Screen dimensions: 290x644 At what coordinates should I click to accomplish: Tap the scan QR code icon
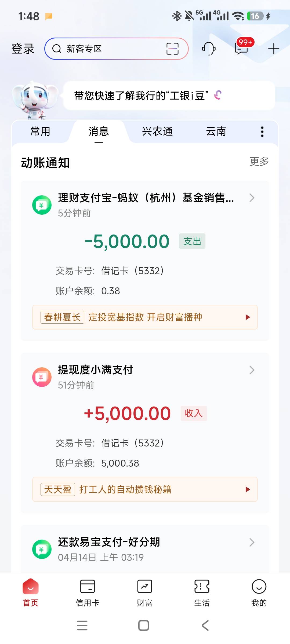pyautogui.click(x=172, y=49)
